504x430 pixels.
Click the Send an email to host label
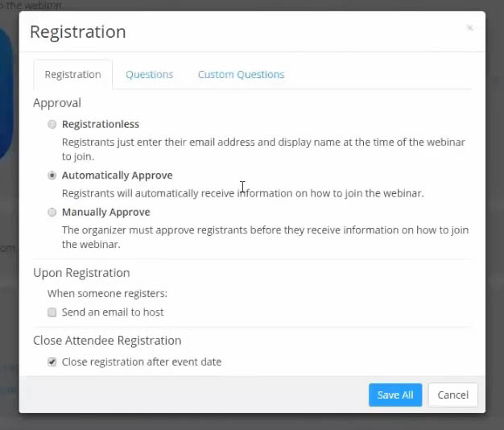click(113, 312)
